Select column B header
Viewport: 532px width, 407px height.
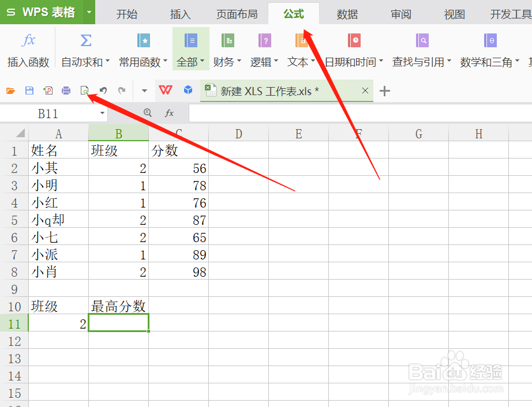click(118, 133)
